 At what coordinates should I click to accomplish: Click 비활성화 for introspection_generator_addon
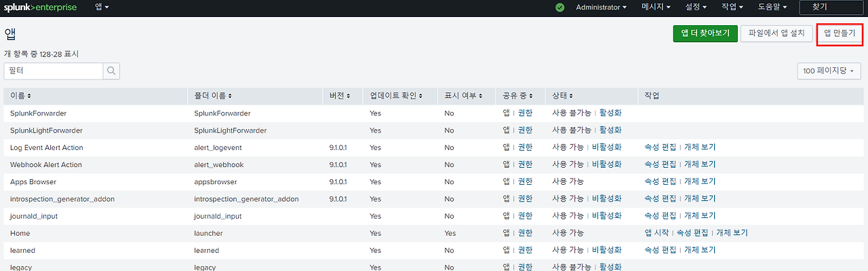click(607, 198)
